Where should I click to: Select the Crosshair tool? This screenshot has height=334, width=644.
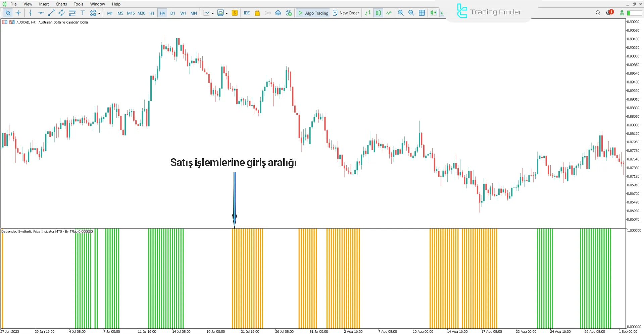tap(18, 13)
